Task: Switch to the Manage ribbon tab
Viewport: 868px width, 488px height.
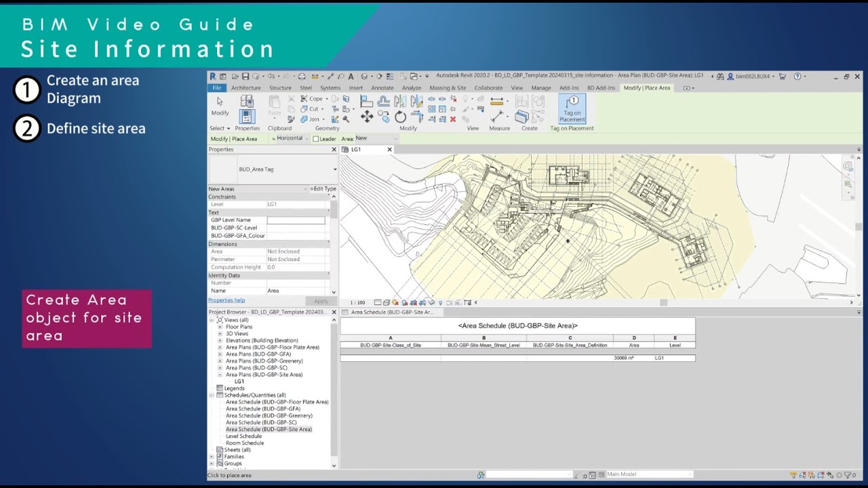Action: pos(541,88)
